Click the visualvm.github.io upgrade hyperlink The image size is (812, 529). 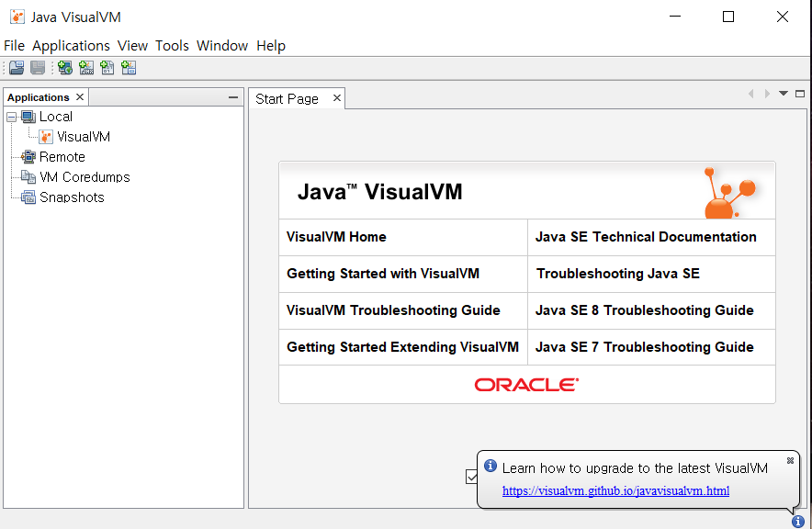[x=615, y=490]
